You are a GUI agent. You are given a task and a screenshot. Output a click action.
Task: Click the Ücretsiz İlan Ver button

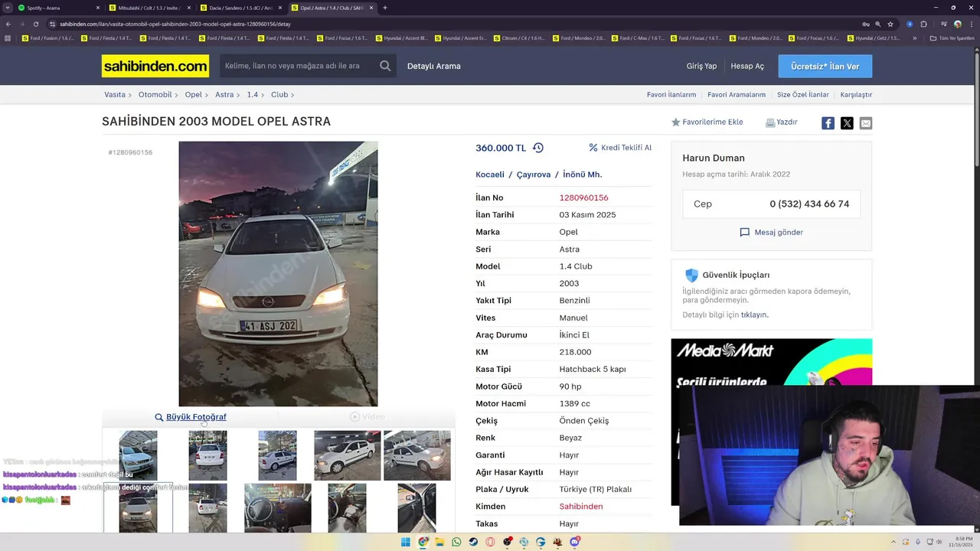(x=825, y=67)
